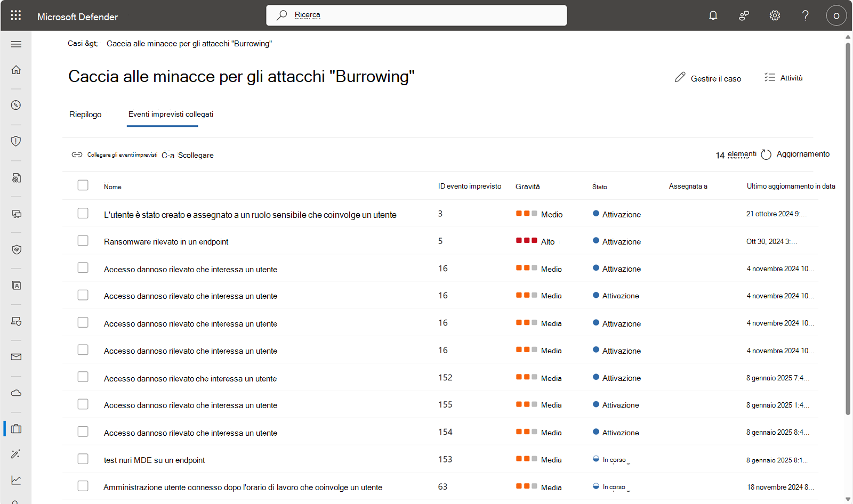Click into the Ricerca search field
The image size is (853, 504).
pos(416,15)
